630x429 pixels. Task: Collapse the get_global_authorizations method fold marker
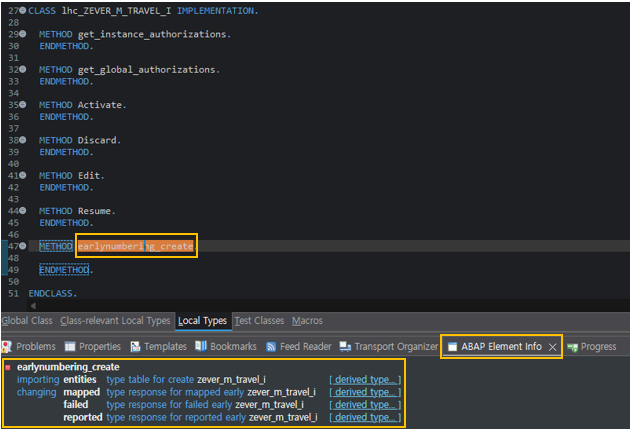(23, 69)
